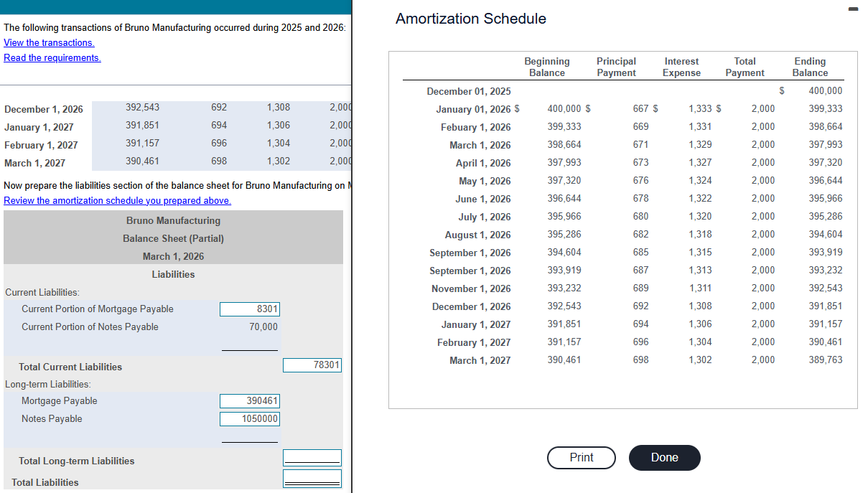Screen dimensions: 868x493
Task: Click the 'Balance Sheet (Partial)' heading
Action: click(x=173, y=238)
